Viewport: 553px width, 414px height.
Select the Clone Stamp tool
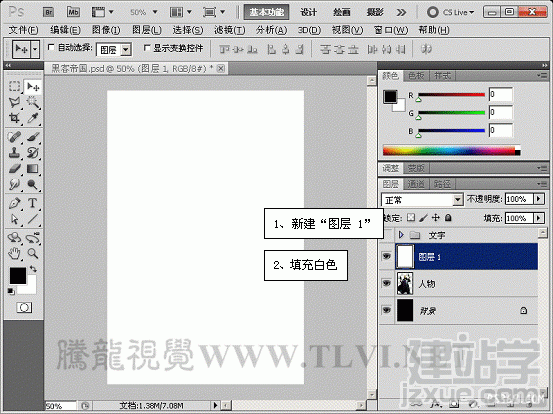coord(14,152)
